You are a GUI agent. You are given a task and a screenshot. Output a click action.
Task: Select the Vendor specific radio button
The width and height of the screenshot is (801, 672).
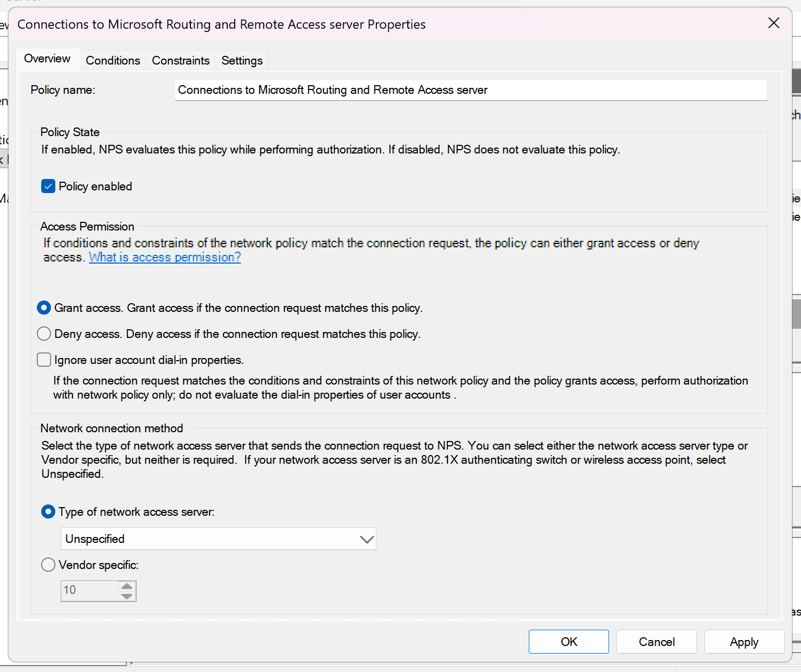48,565
